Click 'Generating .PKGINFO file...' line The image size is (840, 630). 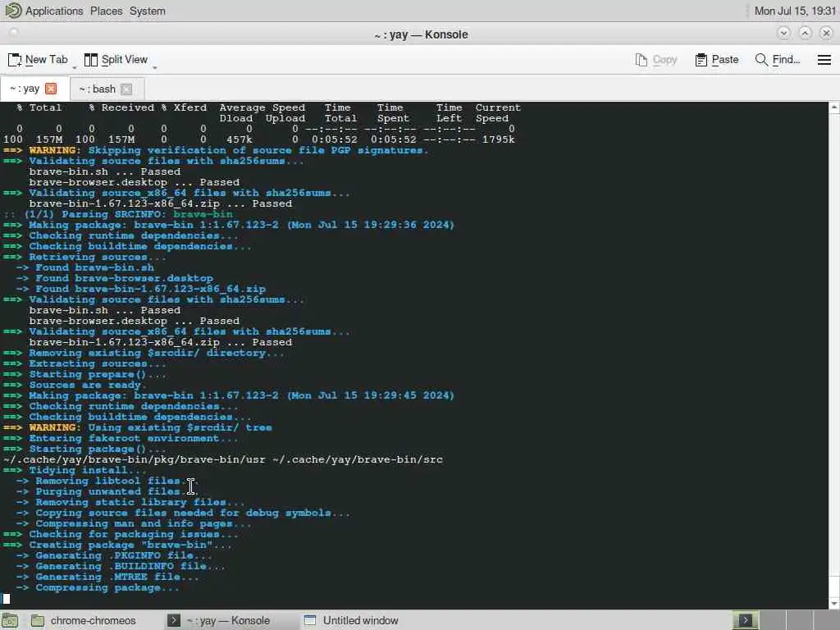coord(113,555)
